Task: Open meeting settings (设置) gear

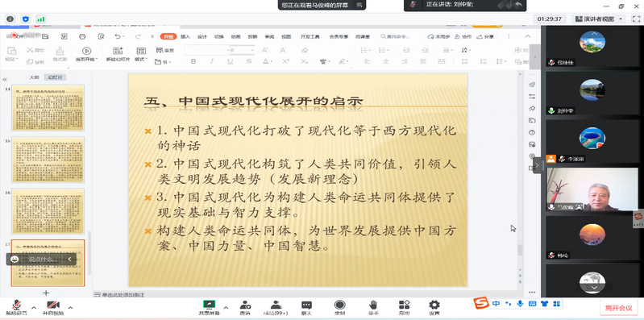Action: tap(434, 307)
